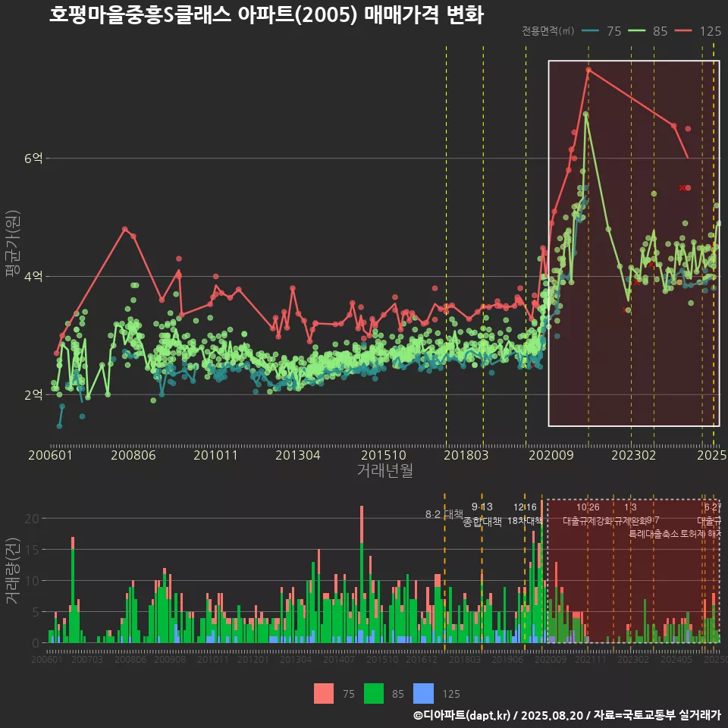
Task: Click the 6·27 policy date label
Action: (713, 507)
